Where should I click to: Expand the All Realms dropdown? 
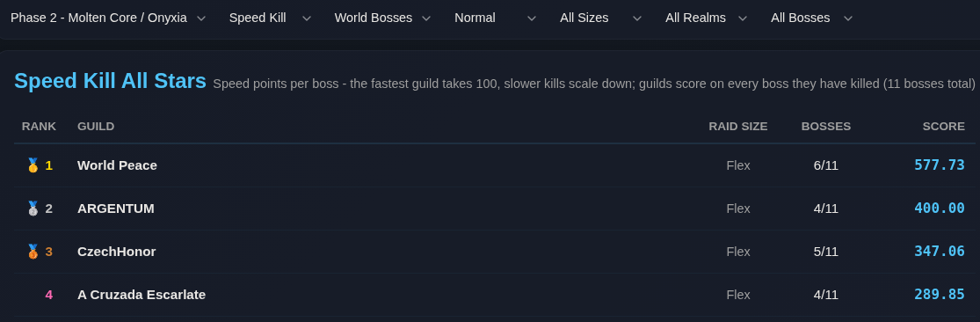point(707,18)
